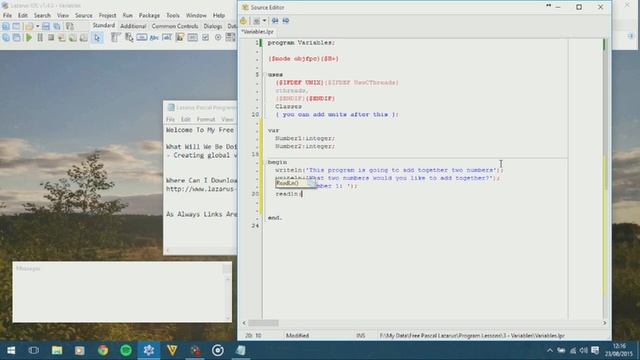Viewport: 640px width, 360px height.
Task: Click the horizontal scrollbar thumb in Source Editor
Action: pos(263,323)
